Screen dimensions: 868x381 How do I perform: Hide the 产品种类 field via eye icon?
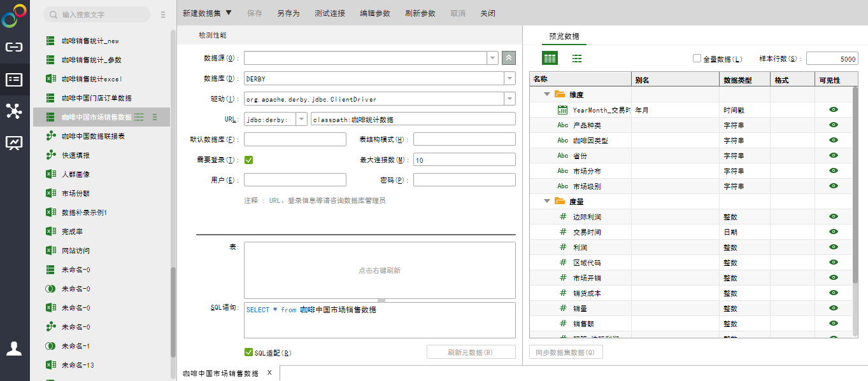click(834, 125)
